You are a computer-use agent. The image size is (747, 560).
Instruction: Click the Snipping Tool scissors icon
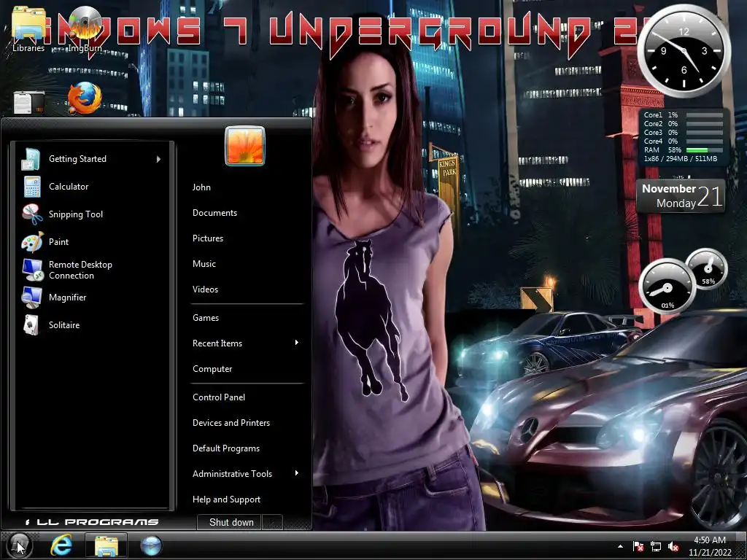(x=32, y=214)
